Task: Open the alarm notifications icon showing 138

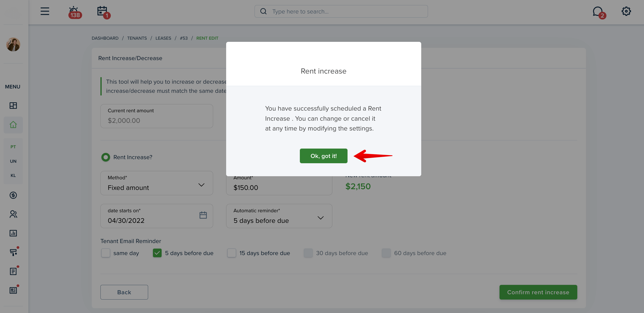Action: [74, 12]
